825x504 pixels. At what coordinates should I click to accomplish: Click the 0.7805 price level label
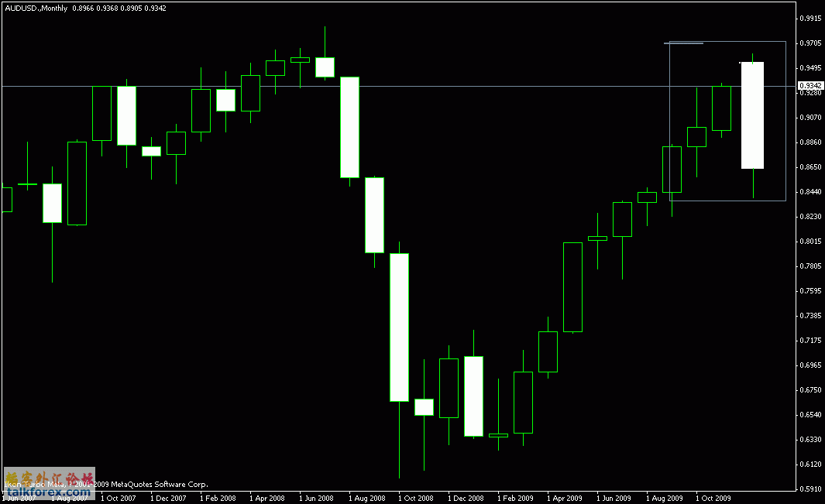(810, 266)
